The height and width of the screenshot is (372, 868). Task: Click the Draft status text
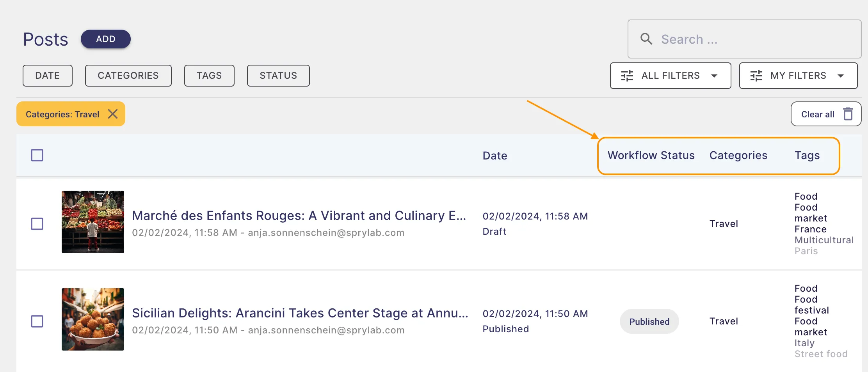494,231
